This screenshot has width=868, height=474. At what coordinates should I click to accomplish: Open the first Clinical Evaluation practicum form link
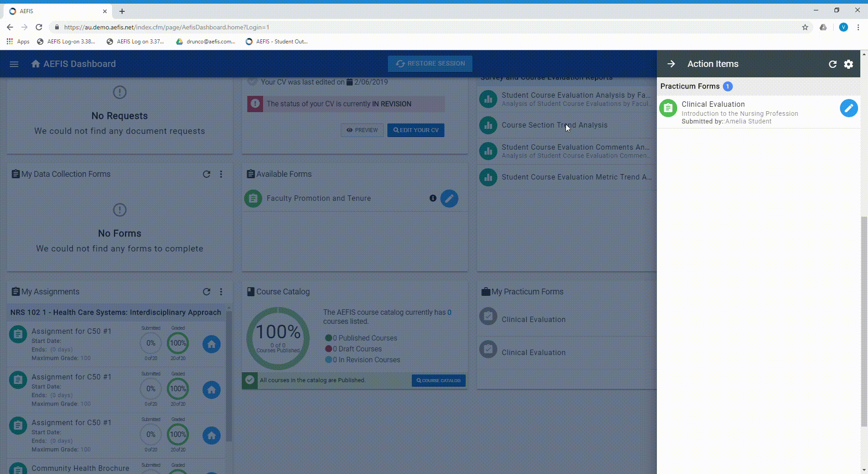(533, 319)
